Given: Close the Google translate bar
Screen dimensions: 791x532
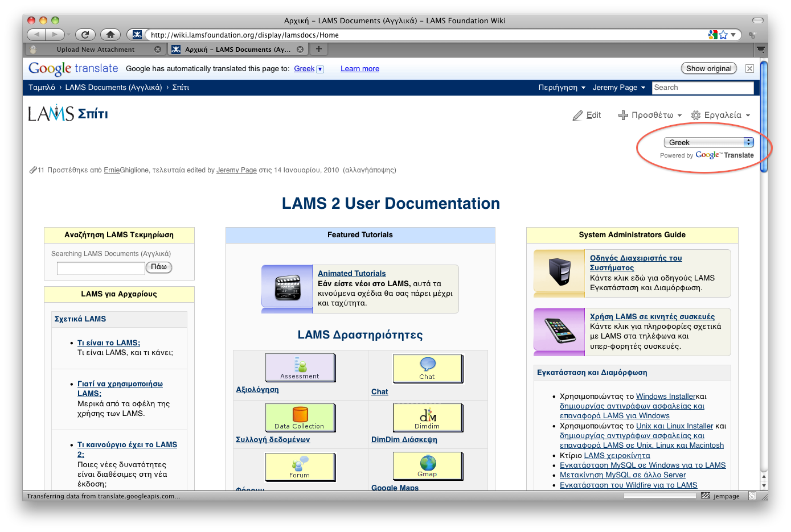Looking at the screenshot, I should (749, 68).
